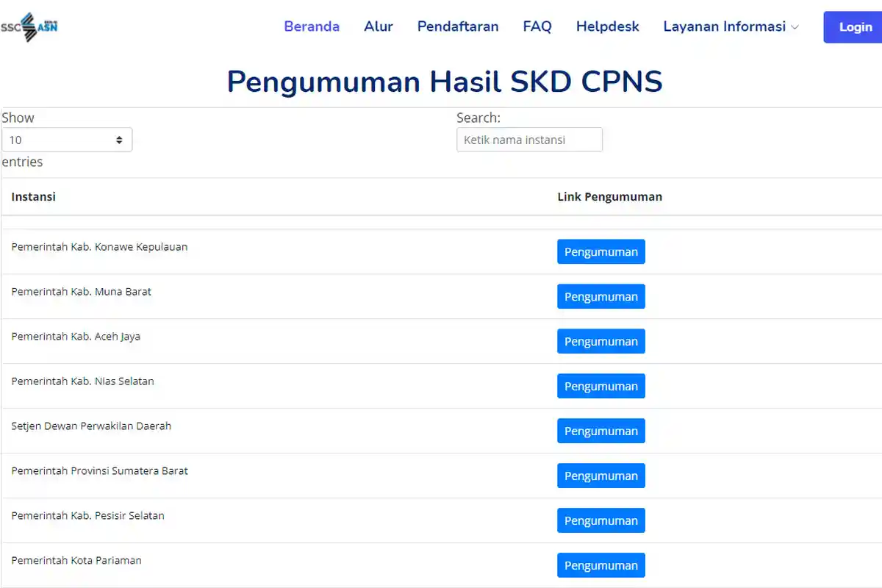Open the Show entries combo box
882x588 pixels.
[66, 139]
